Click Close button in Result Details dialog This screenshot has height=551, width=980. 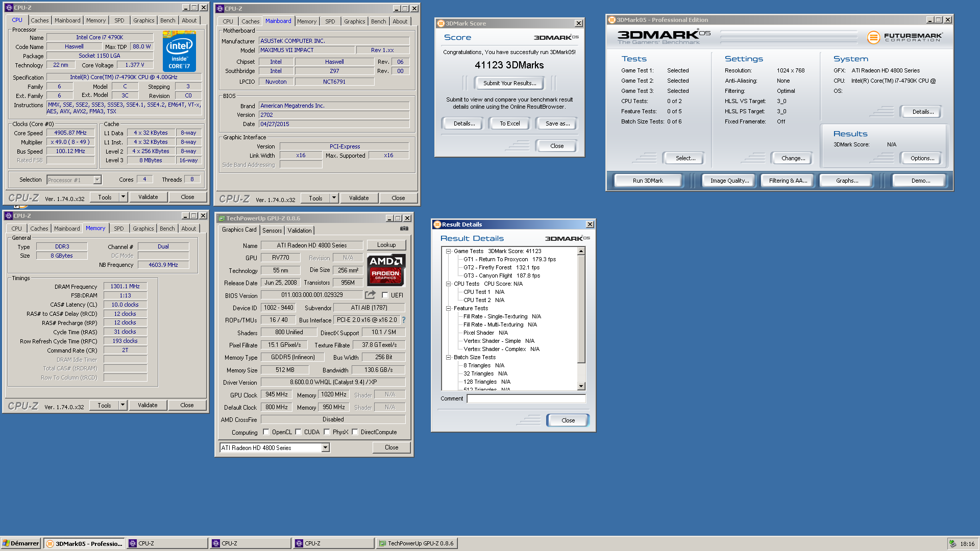click(568, 420)
